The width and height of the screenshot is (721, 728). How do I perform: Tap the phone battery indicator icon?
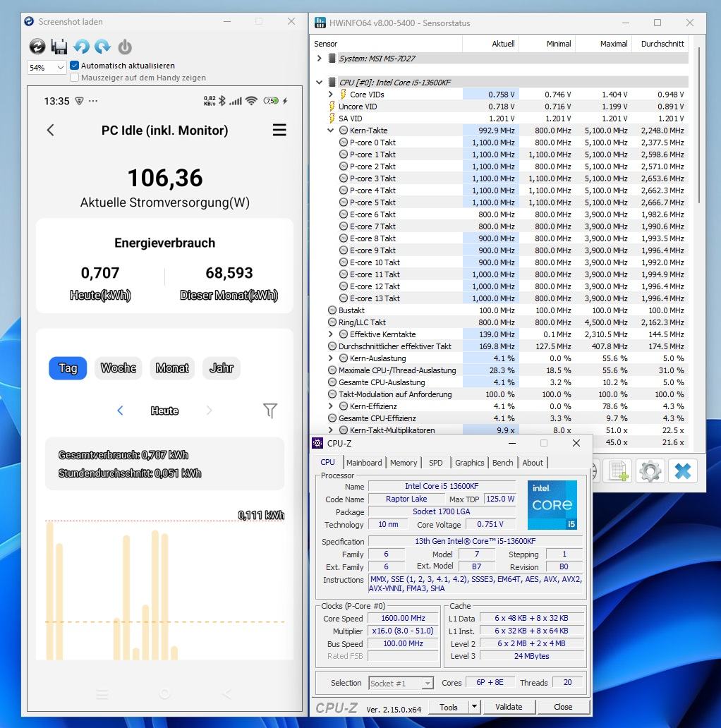(271, 101)
